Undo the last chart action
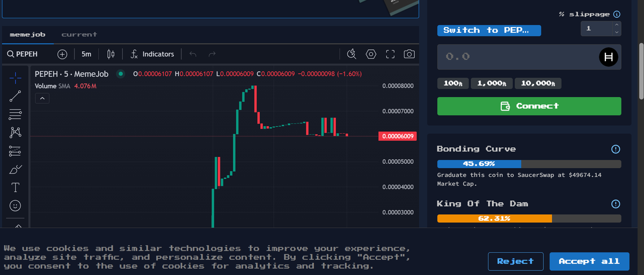The height and width of the screenshot is (275, 644). 193,54
